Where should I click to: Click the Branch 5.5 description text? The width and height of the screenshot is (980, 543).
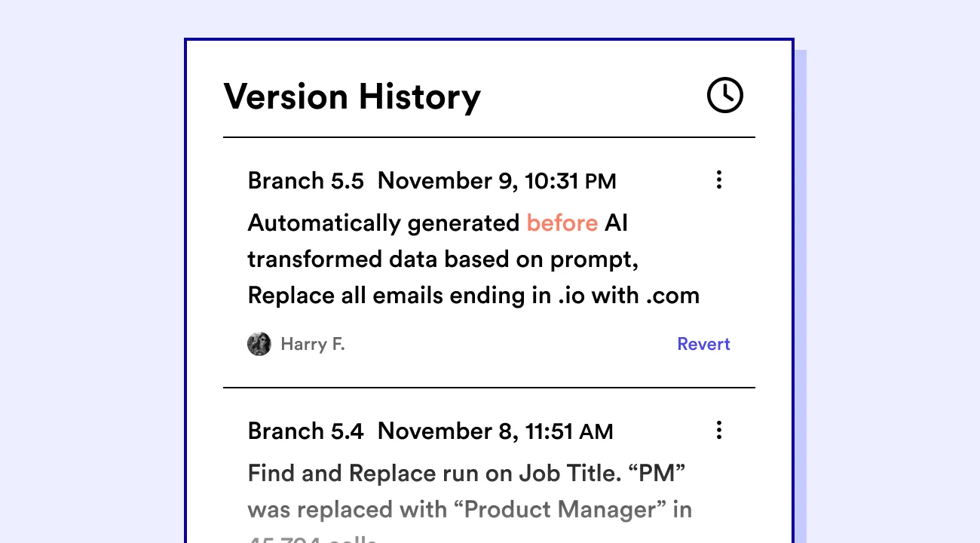point(473,259)
